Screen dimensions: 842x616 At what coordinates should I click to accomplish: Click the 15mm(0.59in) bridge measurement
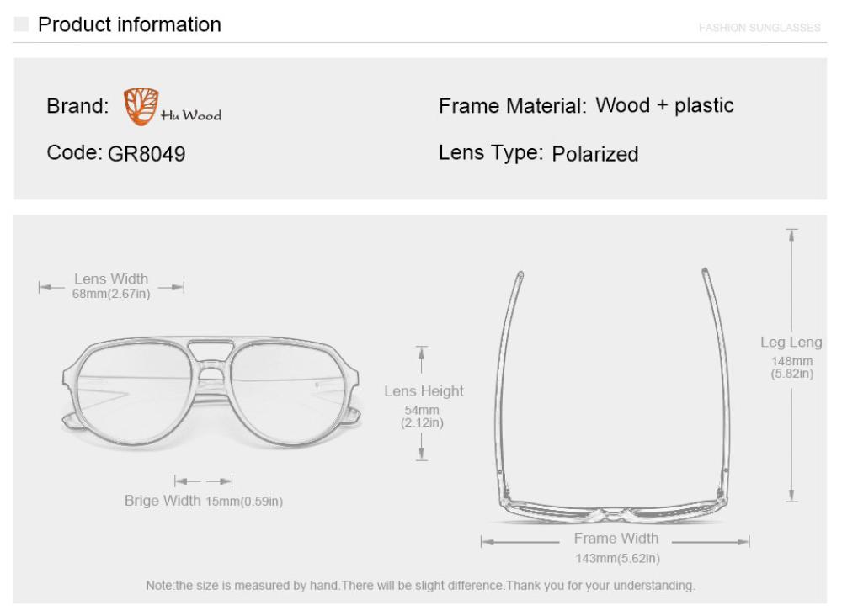(x=244, y=502)
